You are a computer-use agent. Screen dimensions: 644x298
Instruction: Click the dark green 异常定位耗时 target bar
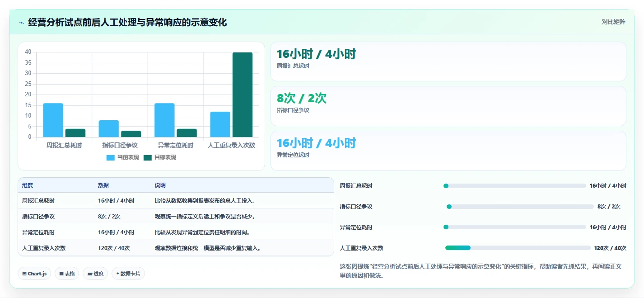click(187, 133)
